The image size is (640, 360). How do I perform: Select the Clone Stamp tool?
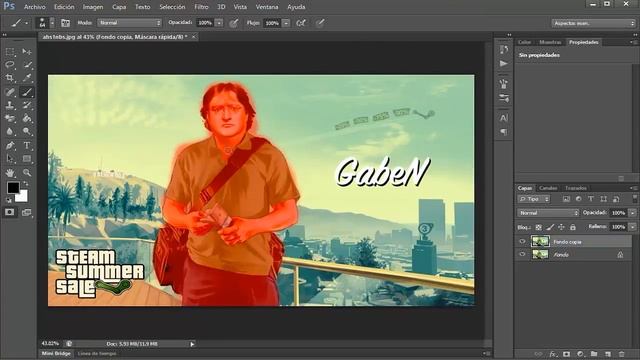10,105
